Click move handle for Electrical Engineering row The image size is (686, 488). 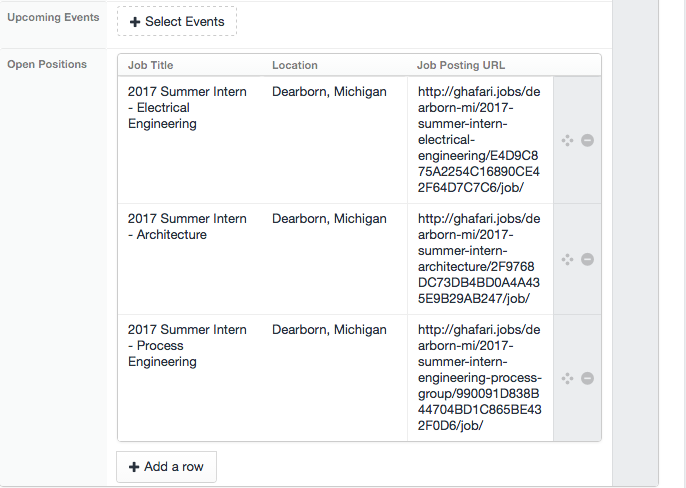coord(567,140)
